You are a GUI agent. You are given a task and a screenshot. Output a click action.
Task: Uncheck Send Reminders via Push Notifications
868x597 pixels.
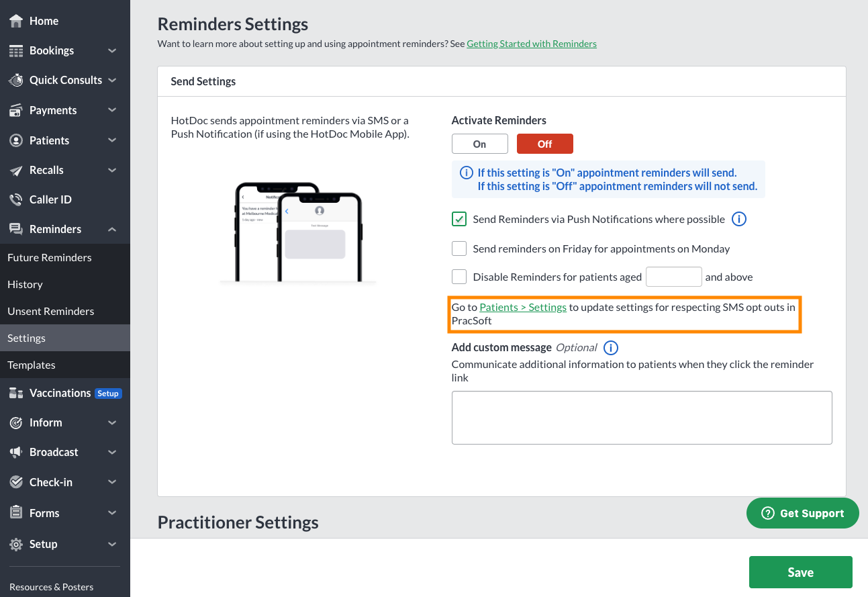coord(459,219)
